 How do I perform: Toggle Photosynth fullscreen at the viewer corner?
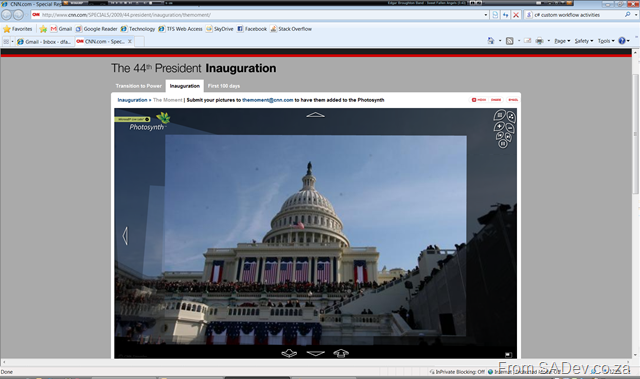pos(508,355)
